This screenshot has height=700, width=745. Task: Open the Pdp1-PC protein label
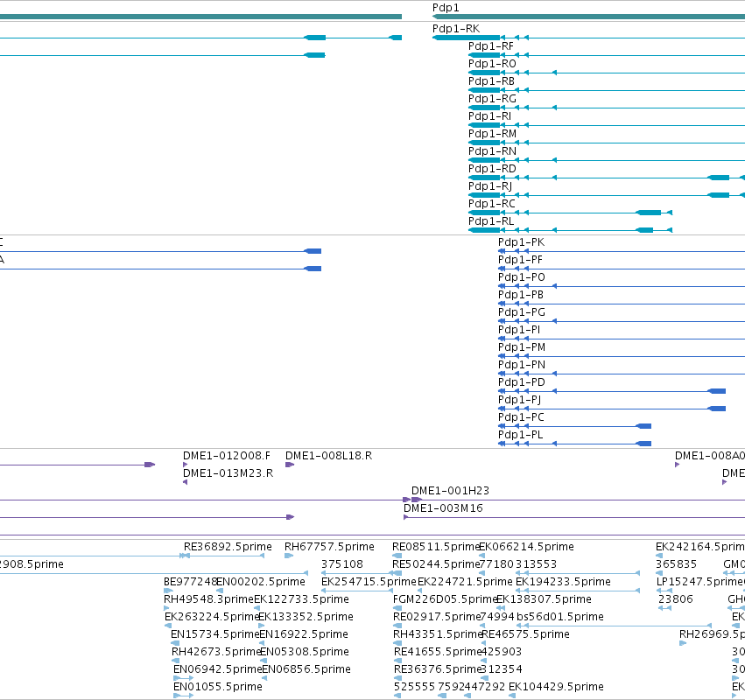click(521, 418)
